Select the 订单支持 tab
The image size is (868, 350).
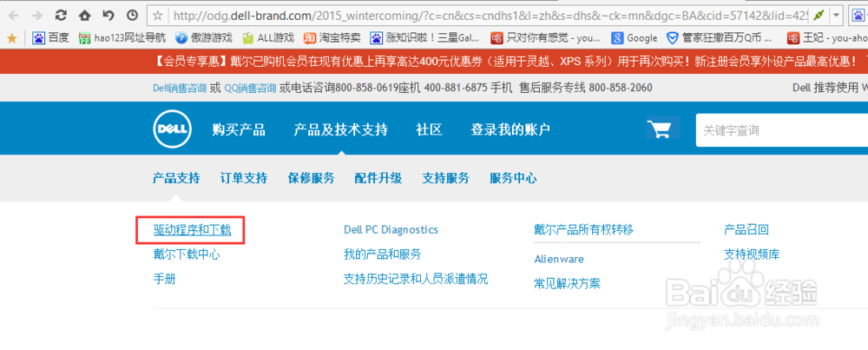click(x=244, y=178)
